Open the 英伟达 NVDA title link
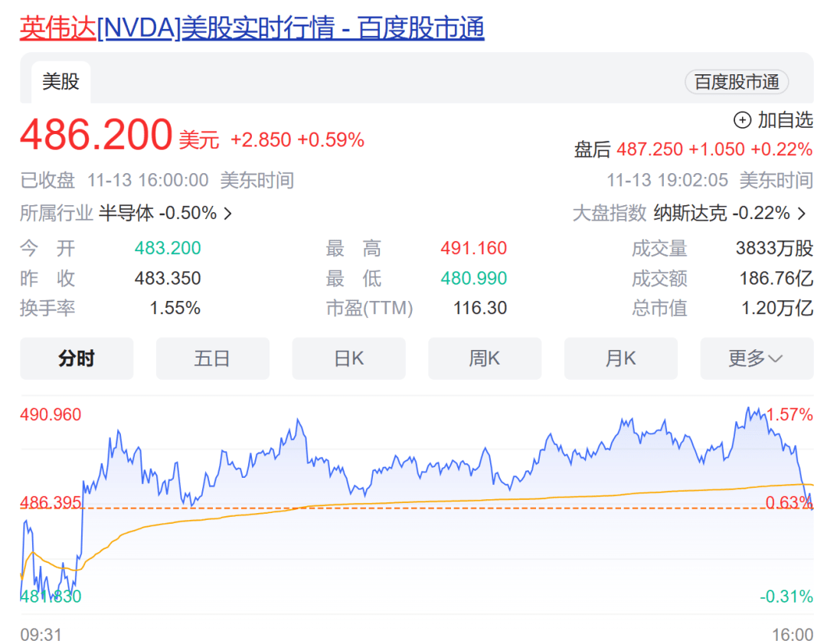This screenshot has width=827, height=644. [x=252, y=28]
